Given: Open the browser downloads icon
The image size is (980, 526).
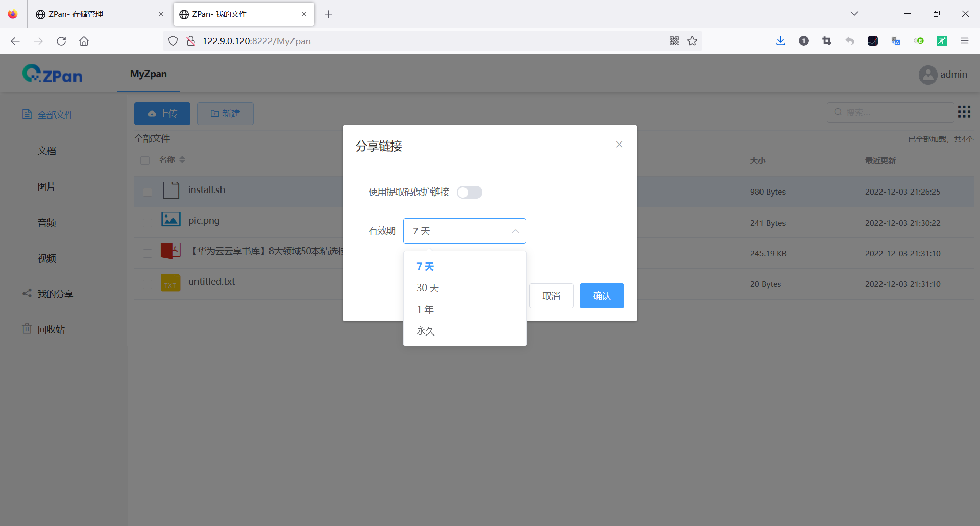Looking at the screenshot, I should (780, 41).
